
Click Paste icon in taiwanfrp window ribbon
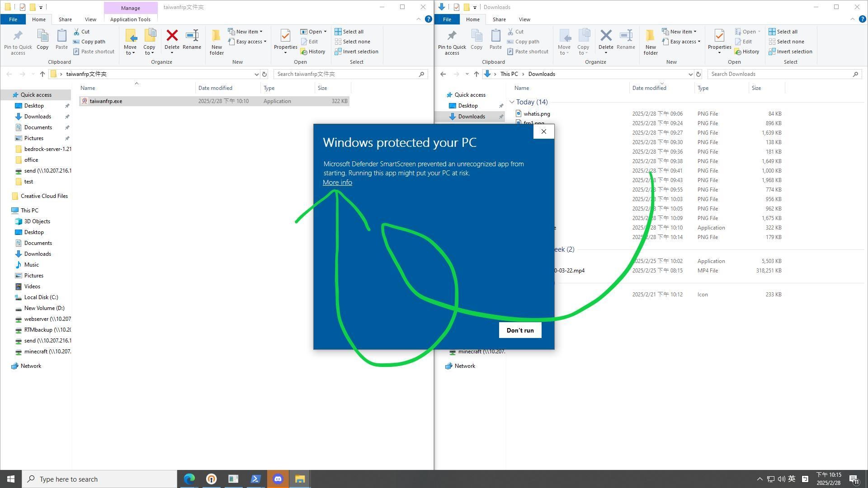click(x=61, y=39)
